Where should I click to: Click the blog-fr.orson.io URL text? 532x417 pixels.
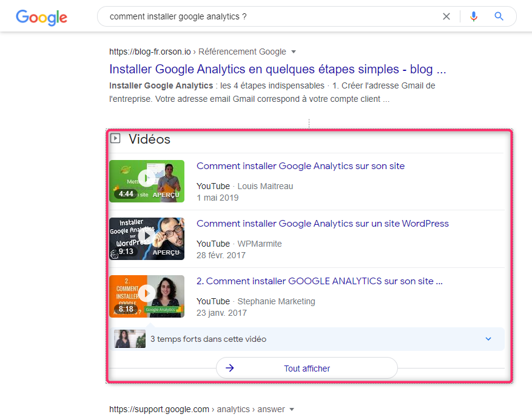[150, 52]
